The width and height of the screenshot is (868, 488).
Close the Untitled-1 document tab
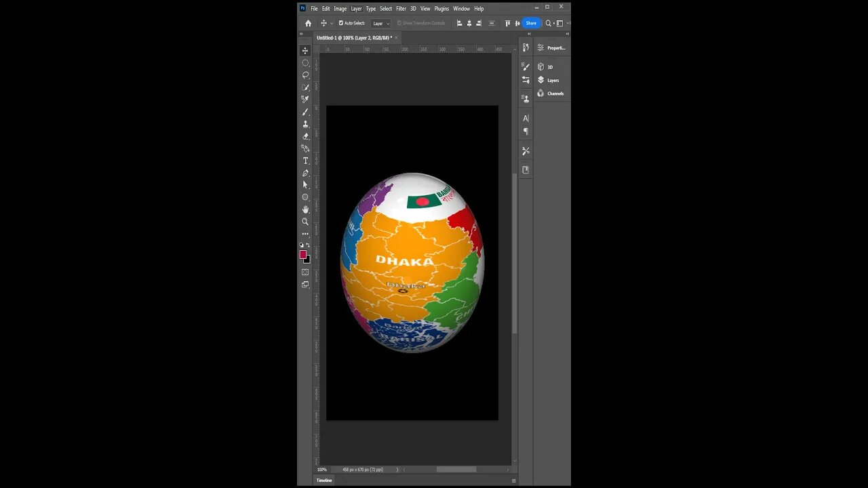coord(397,38)
